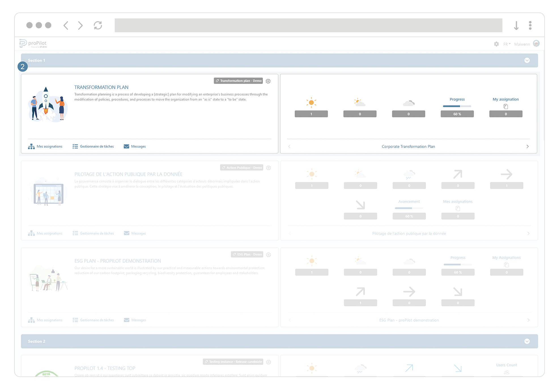Click the partly cloudy indicator on Corporate Transformation Plan

(360, 103)
